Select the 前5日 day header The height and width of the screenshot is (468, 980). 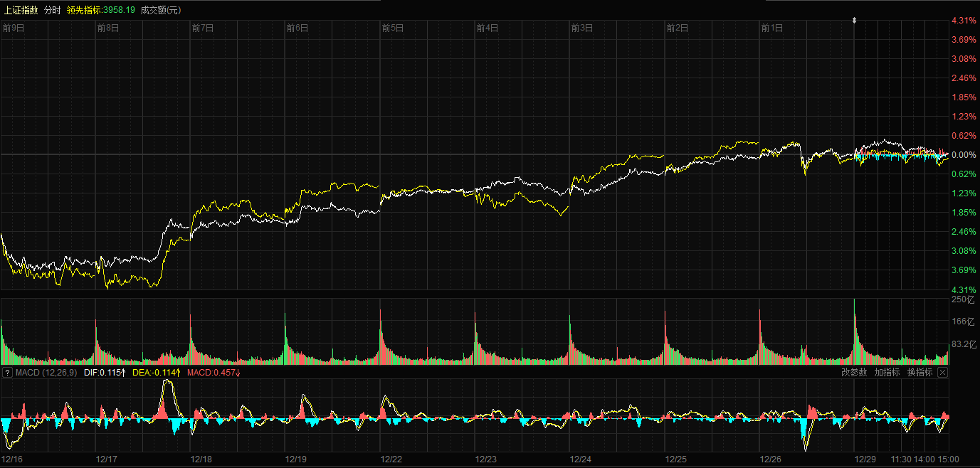[x=393, y=28]
